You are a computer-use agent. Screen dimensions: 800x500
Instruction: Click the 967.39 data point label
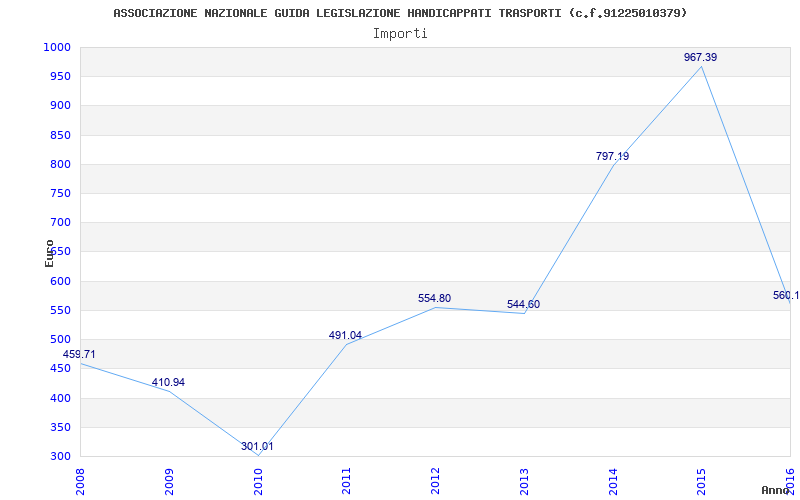700,57
